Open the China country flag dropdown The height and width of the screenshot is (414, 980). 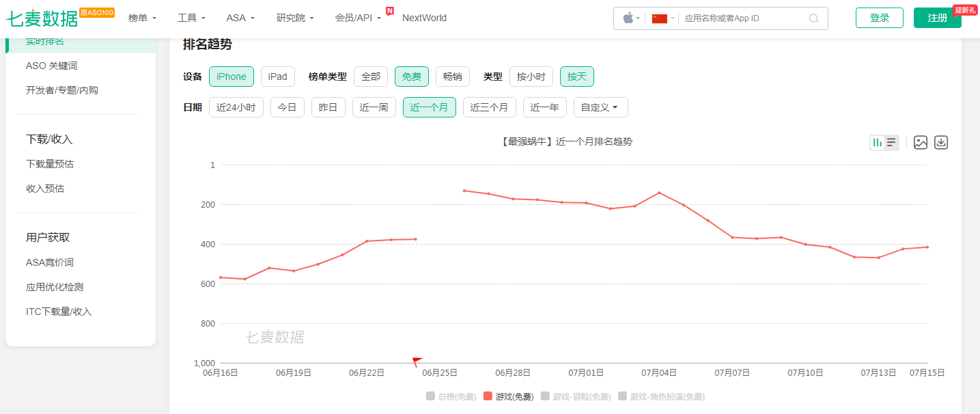point(662,18)
